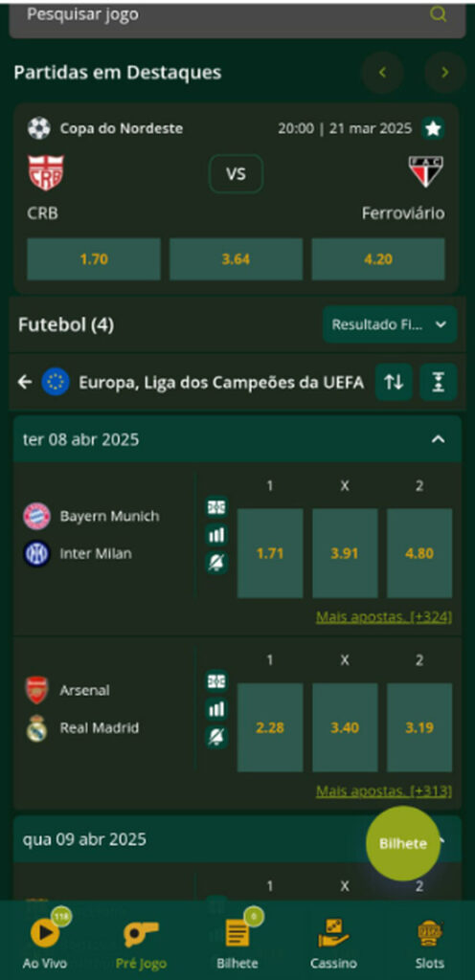Select 1.71 odds for Bayern Munich win
475x980 pixels.
(270, 553)
